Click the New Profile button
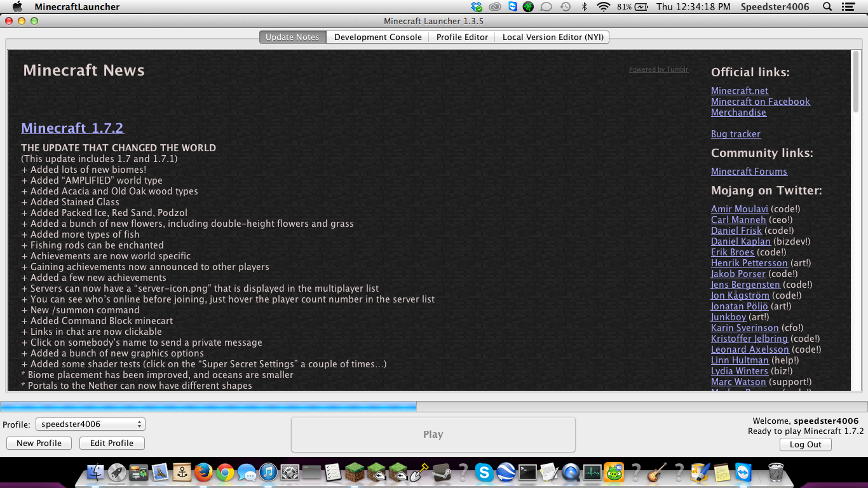 [39, 443]
